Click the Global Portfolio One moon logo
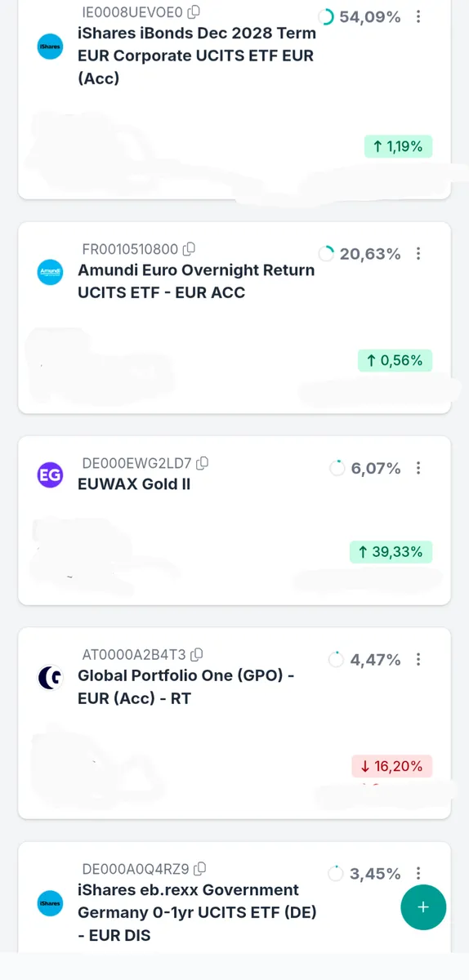This screenshot has width=469, height=980. [51, 677]
